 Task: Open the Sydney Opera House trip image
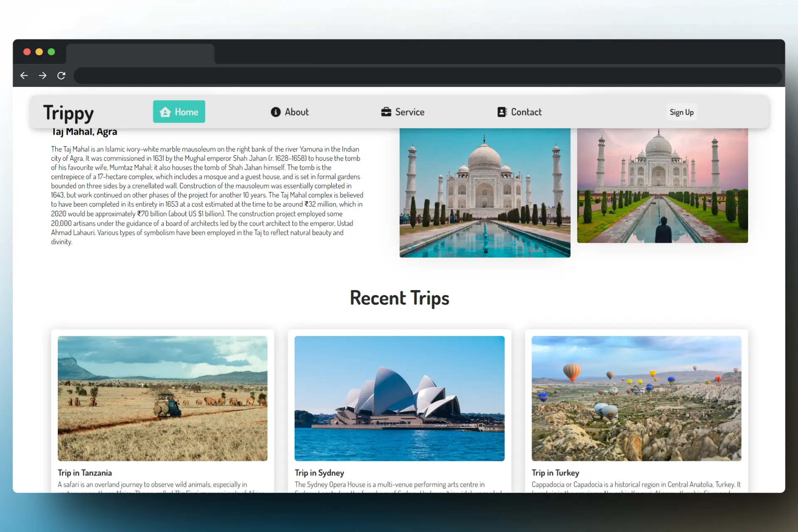399,398
